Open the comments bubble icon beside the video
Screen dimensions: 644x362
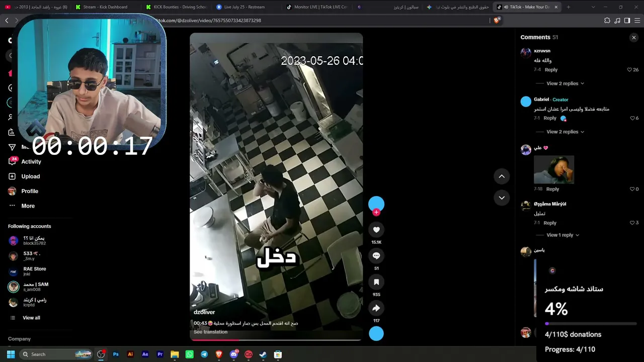[376, 256]
